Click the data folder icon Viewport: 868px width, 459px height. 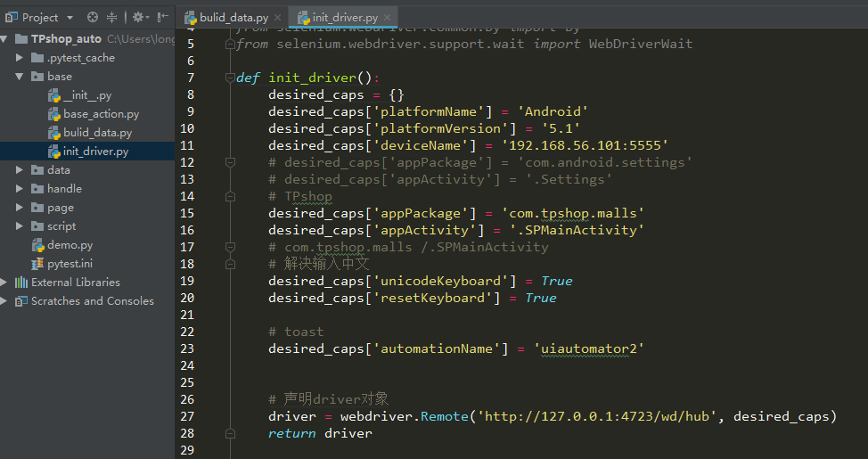coord(37,170)
